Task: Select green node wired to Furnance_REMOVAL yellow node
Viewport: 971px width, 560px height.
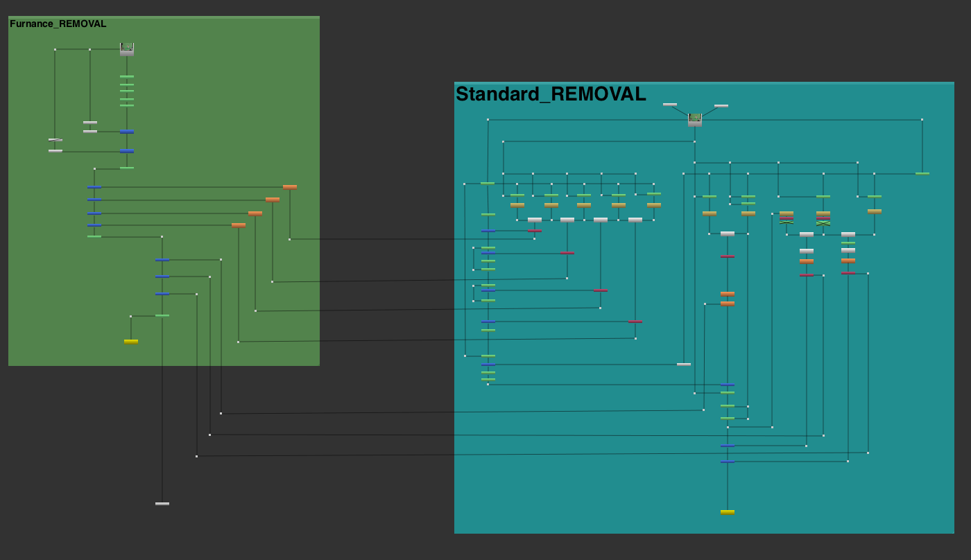Action: coord(162,316)
